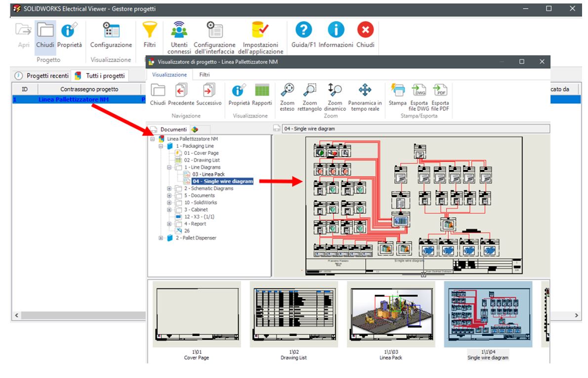Collapse the Linea Pallettizzatore NM root node
The image size is (588, 378).
point(153,139)
